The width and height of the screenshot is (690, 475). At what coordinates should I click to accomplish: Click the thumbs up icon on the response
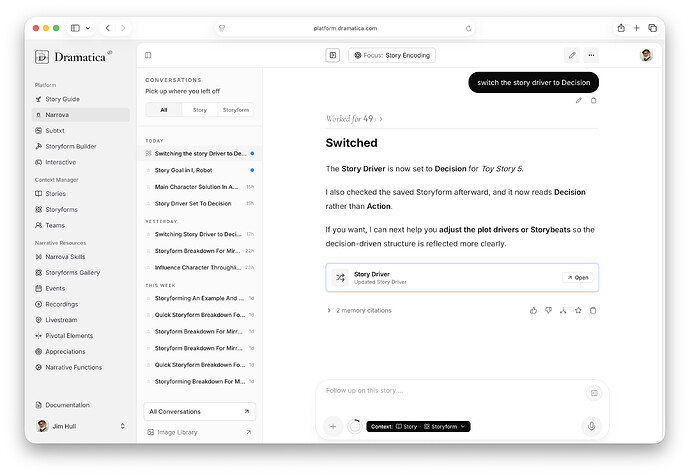point(533,310)
